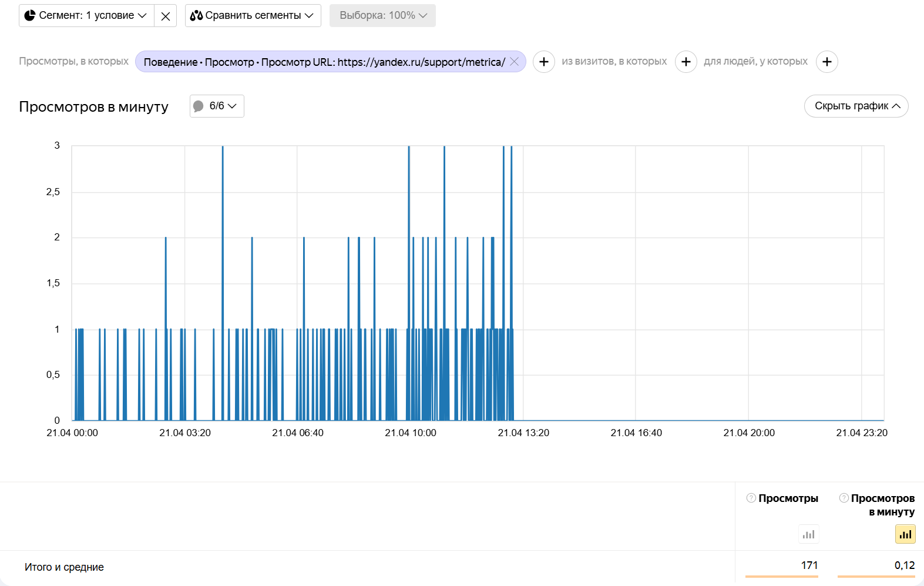Open help tooltip for Просмотры metric

pos(751,498)
